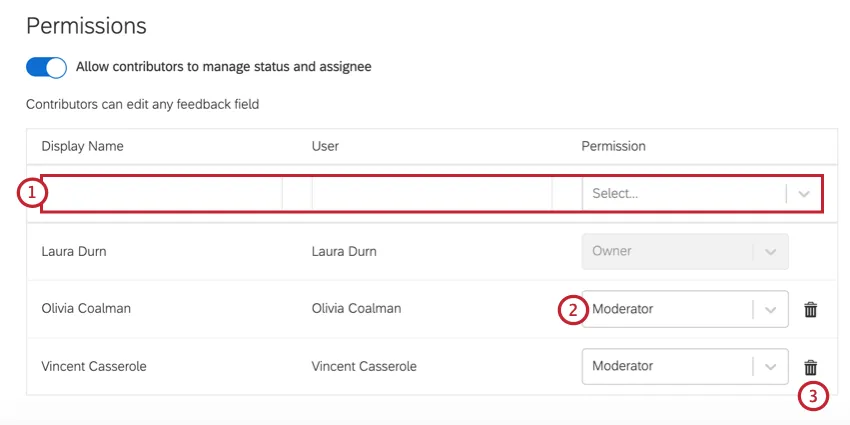This screenshot has width=850, height=425.
Task: Select Vincent Casserole's display name cell
Action: click(x=94, y=366)
